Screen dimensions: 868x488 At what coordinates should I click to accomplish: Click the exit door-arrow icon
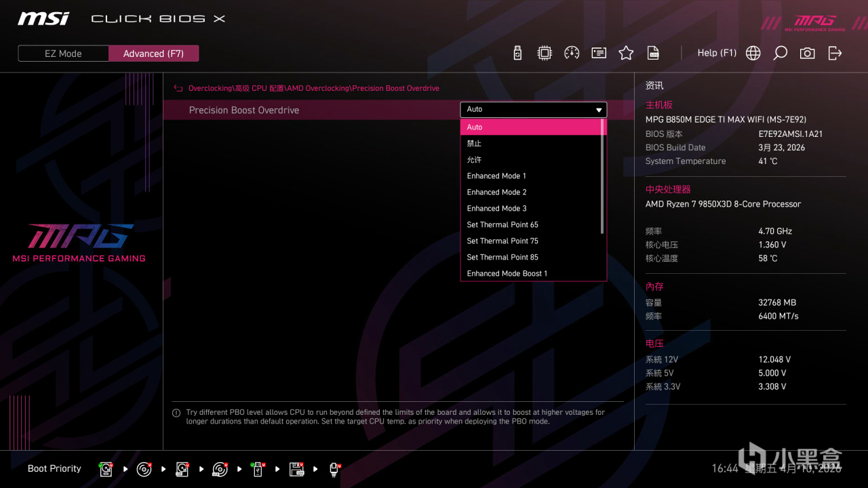tap(835, 53)
